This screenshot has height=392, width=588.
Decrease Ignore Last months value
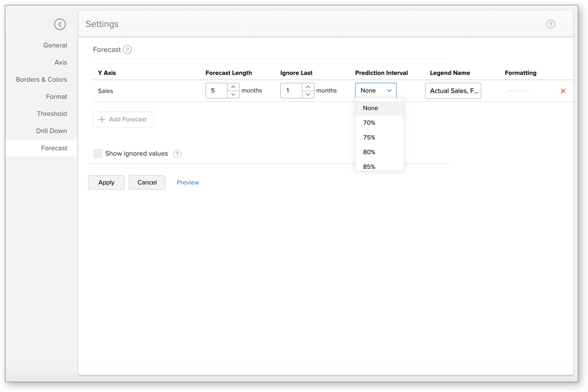tap(308, 94)
